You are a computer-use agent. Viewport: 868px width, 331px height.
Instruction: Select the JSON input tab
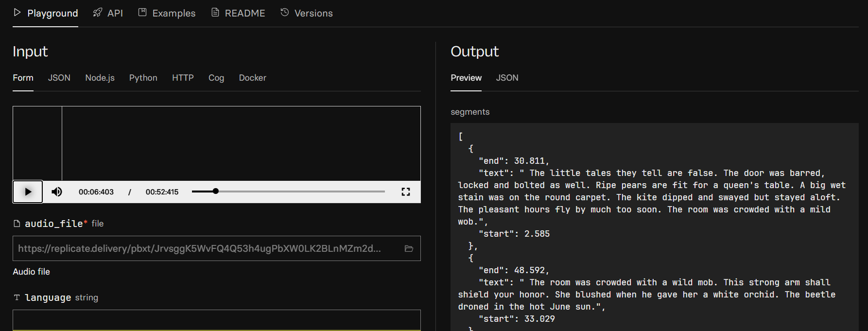pos(59,78)
